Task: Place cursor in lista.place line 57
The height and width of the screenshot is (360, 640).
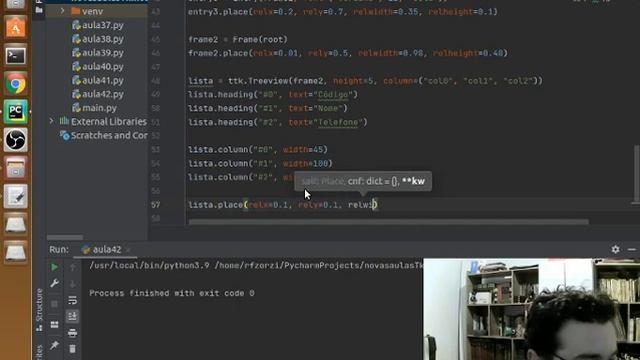Action: [x=282, y=204]
